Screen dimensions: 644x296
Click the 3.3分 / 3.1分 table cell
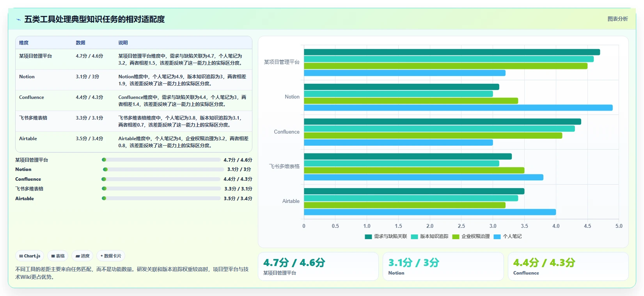pos(89,118)
